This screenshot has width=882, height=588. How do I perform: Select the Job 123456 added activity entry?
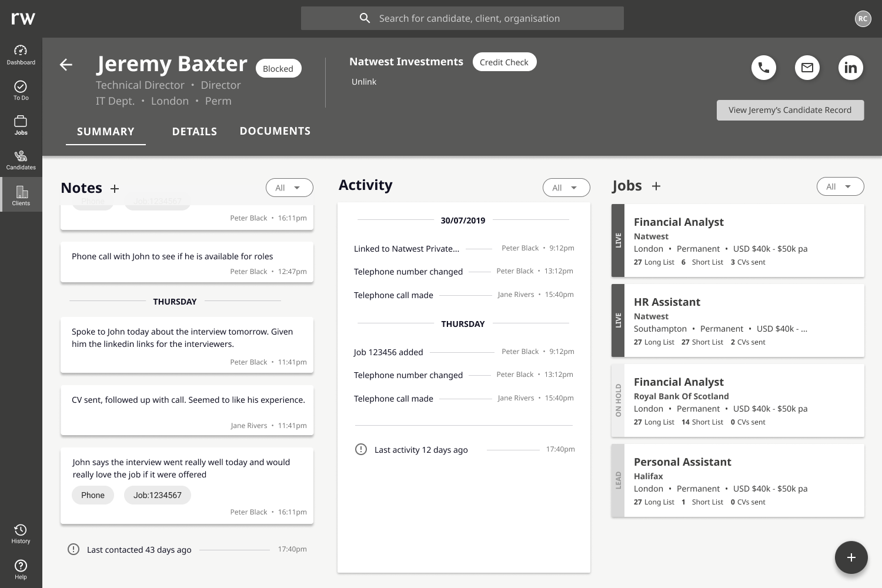pyautogui.click(x=464, y=352)
